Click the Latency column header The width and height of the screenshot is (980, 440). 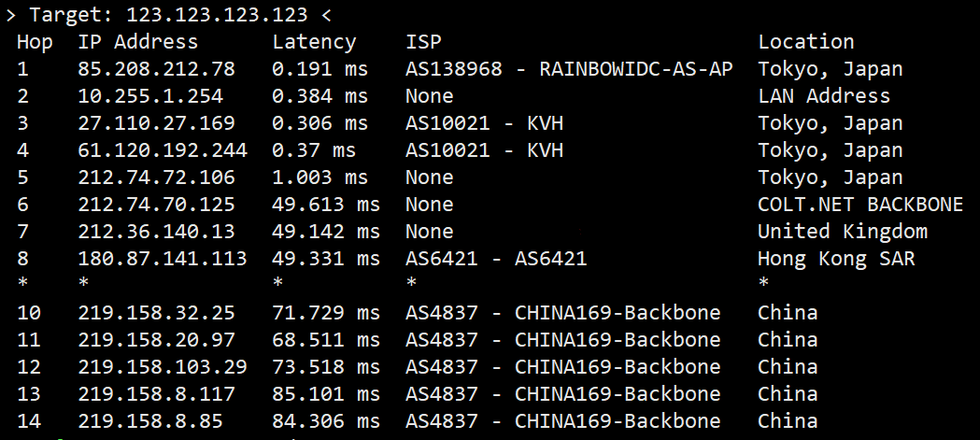coord(314,42)
